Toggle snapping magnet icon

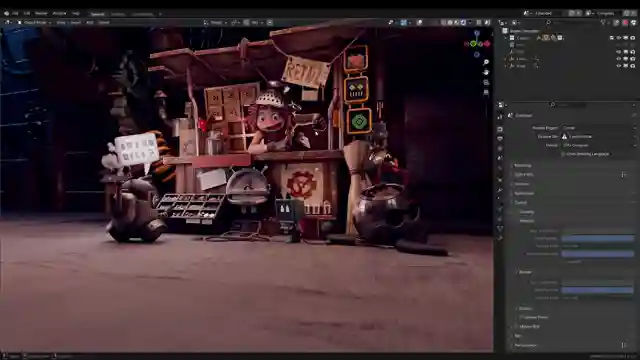247,22
